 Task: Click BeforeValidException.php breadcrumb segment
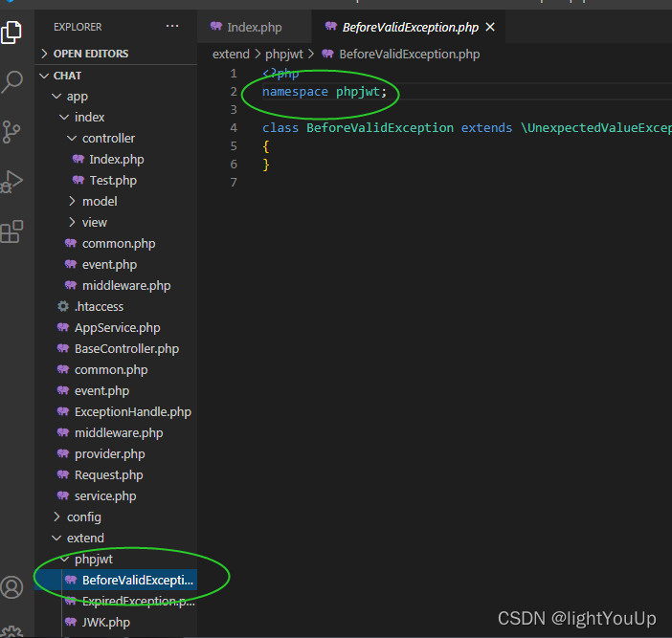pyautogui.click(x=410, y=54)
